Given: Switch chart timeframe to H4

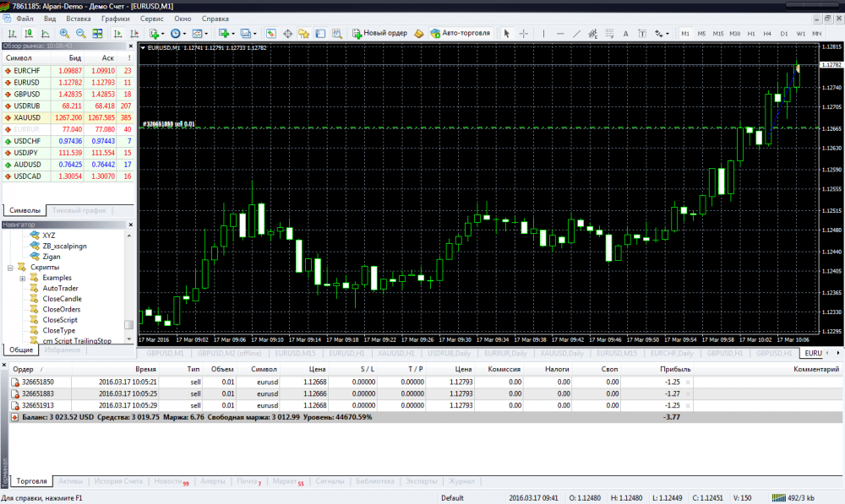Looking at the screenshot, I should 767,34.
